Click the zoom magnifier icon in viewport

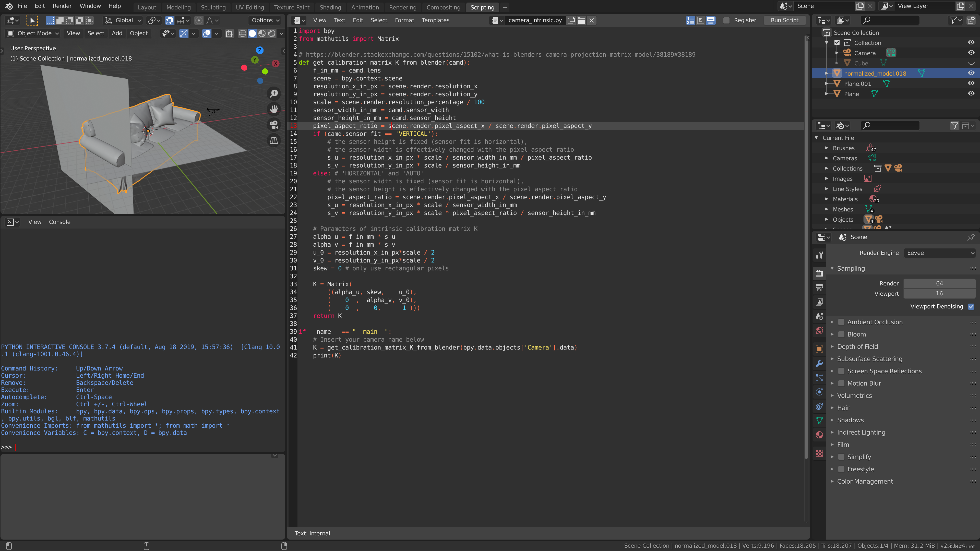274,94
